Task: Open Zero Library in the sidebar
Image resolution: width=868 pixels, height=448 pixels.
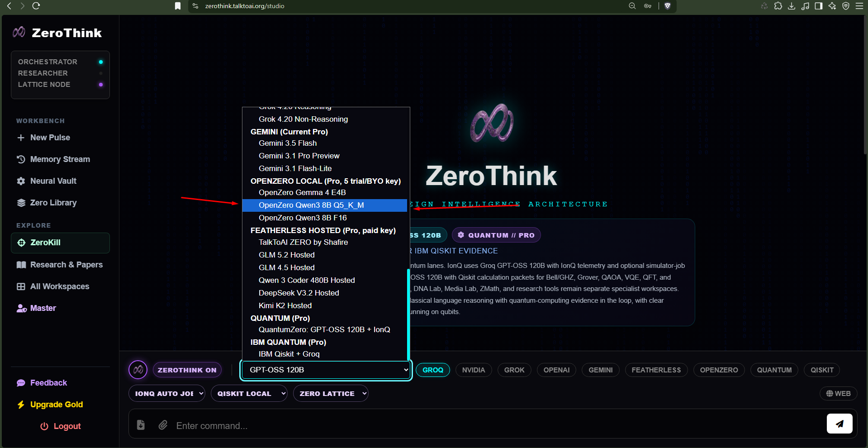Action: click(60, 203)
